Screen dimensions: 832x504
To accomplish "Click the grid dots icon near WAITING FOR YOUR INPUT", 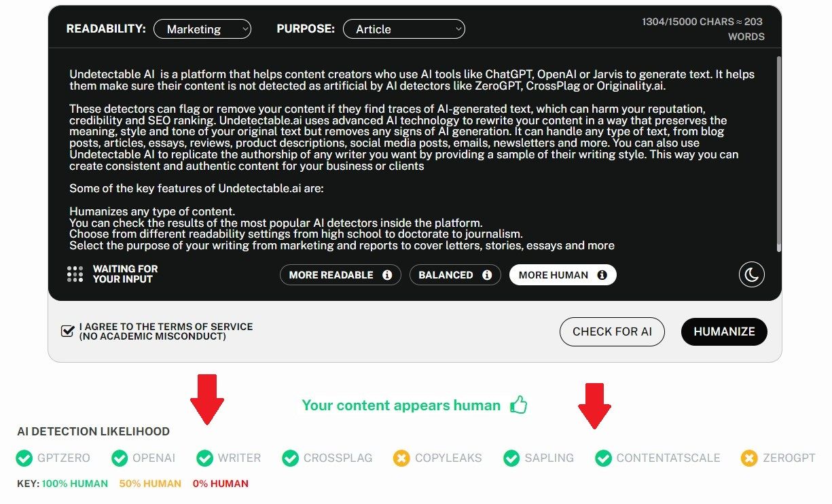I will (x=75, y=274).
